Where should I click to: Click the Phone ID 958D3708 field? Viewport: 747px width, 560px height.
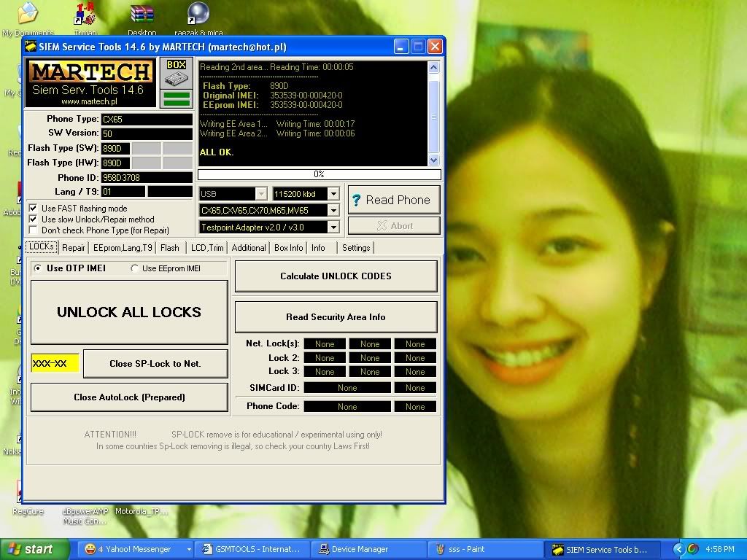tap(147, 178)
